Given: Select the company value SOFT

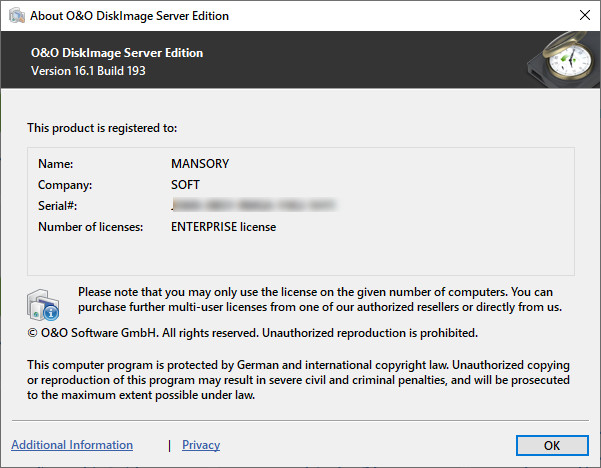Looking at the screenshot, I should click(x=186, y=185).
